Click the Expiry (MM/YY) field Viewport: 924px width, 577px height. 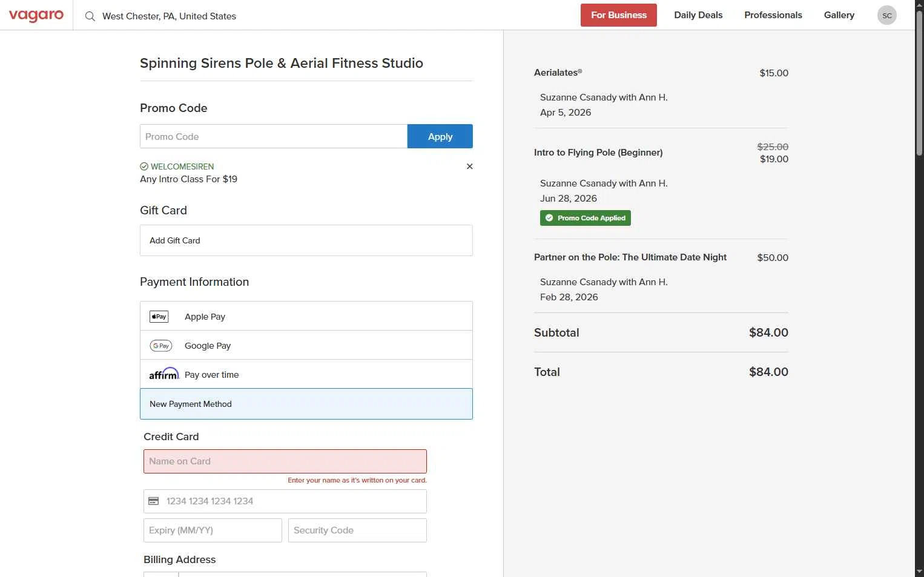[x=213, y=530]
